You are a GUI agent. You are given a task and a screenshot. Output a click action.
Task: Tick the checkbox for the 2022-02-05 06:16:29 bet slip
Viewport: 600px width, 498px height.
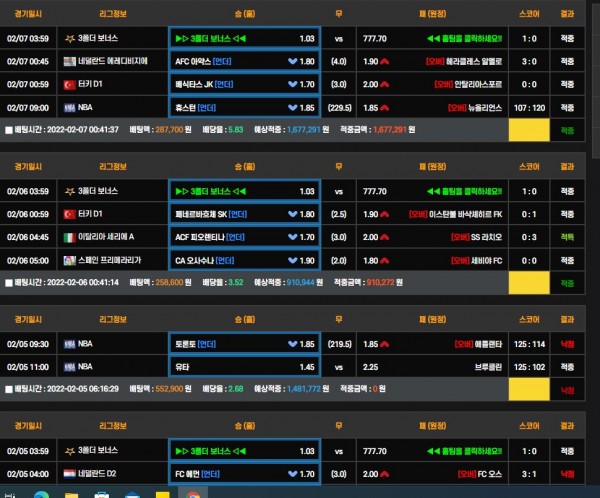click(x=9, y=389)
